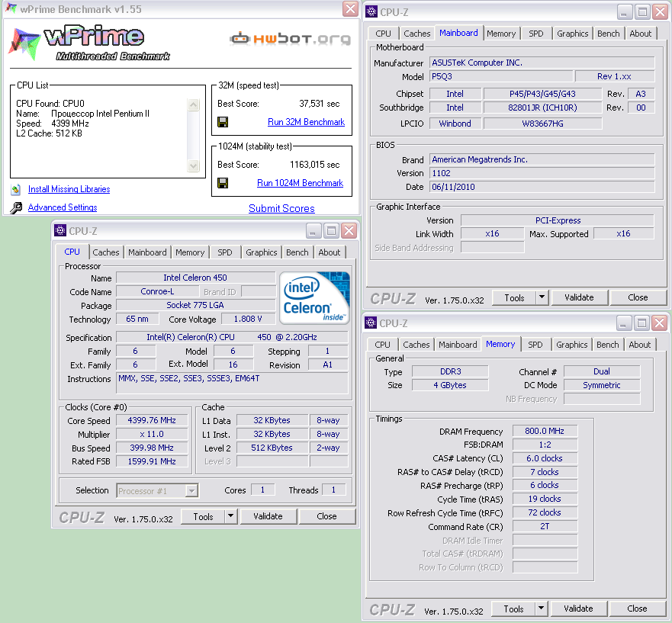Open SPD tab in CPU window
This screenshot has width=672, height=623.
[224, 252]
